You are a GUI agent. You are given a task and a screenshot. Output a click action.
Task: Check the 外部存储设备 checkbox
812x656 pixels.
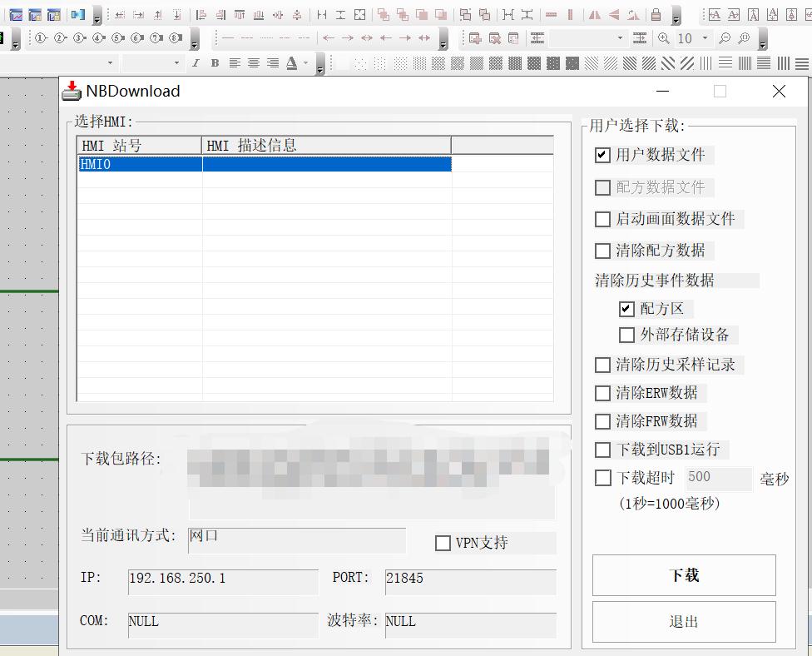626,335
